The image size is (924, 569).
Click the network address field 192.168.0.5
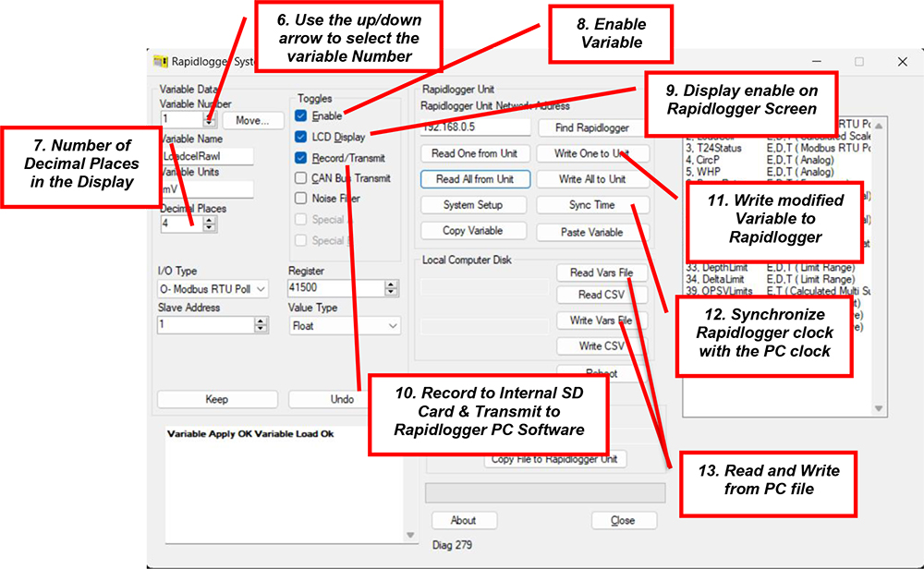[475, 127]
